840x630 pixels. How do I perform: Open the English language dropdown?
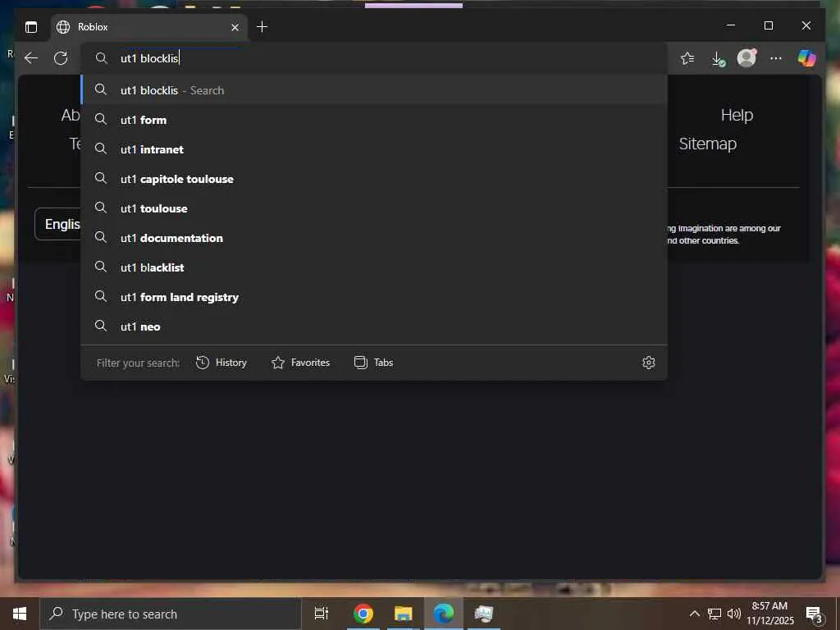point(58,224)
